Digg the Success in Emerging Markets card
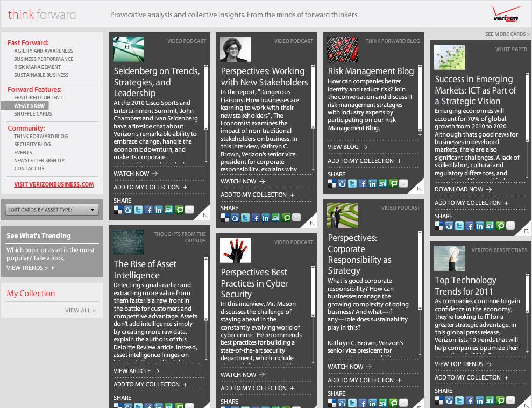This screenshot has height=408, width=532. tap(449, 226)
